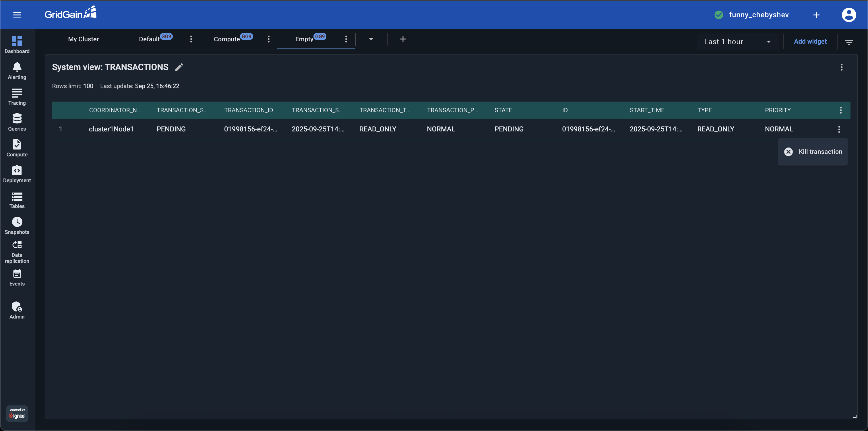Grab the widget resize handle corner
This screenshot has height=431, width=868.
tap(855, 416)
